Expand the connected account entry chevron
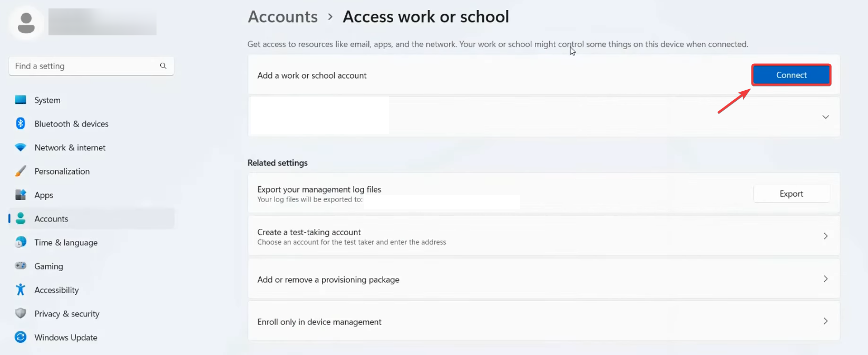Viewport: 868px width, 355px height. pos(825,117)
